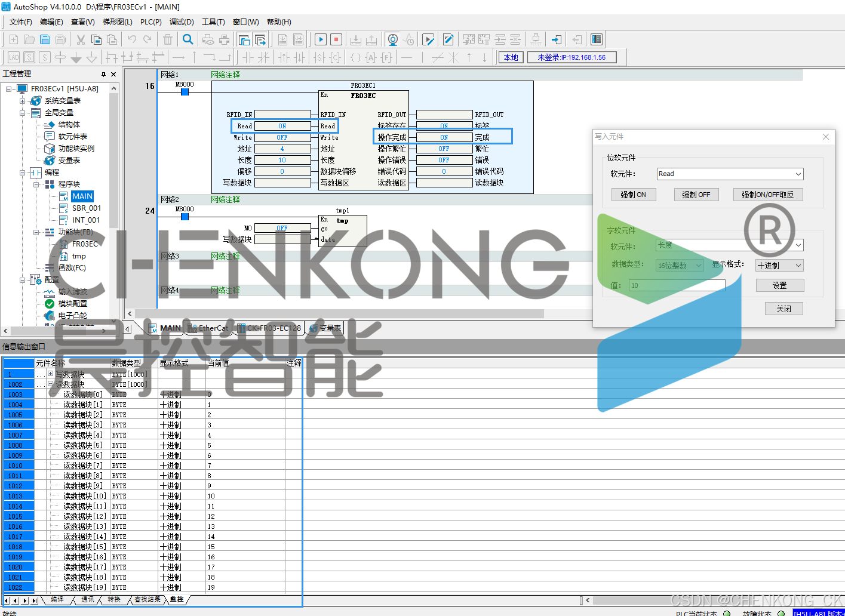Switch to the 编译 output tab
The width and height of the screenshot is (845, 616).
click(57, 600)
